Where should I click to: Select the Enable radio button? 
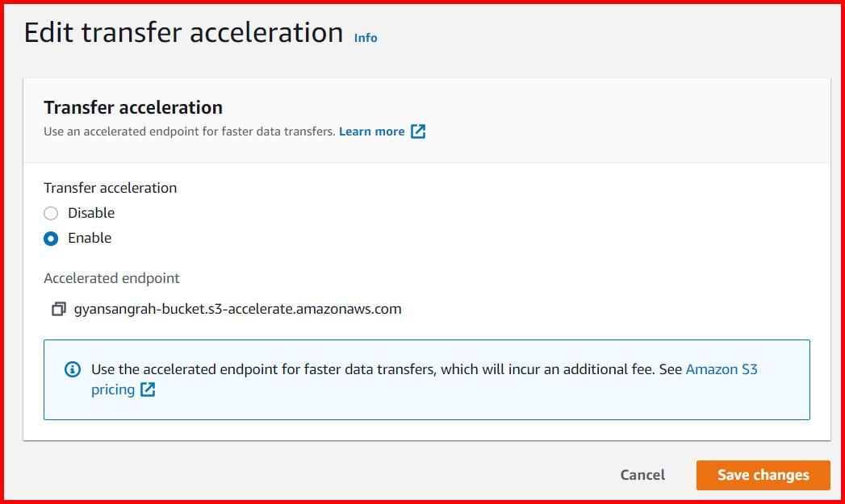50,238
